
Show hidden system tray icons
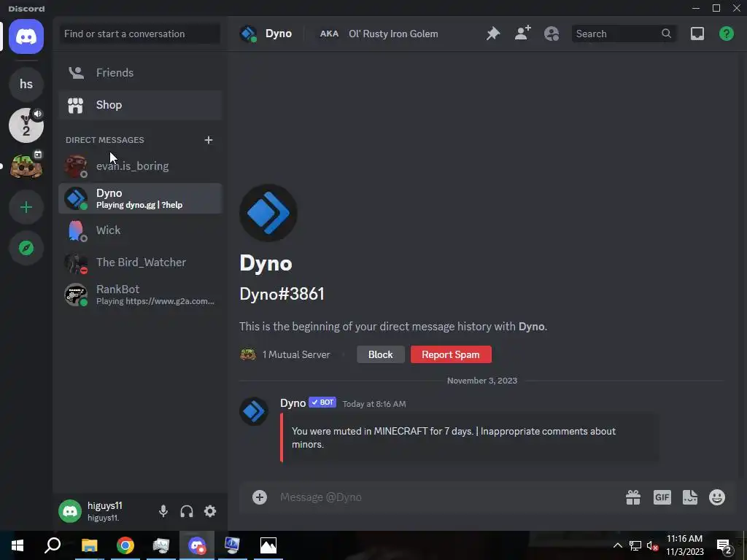tap(617, 545)
